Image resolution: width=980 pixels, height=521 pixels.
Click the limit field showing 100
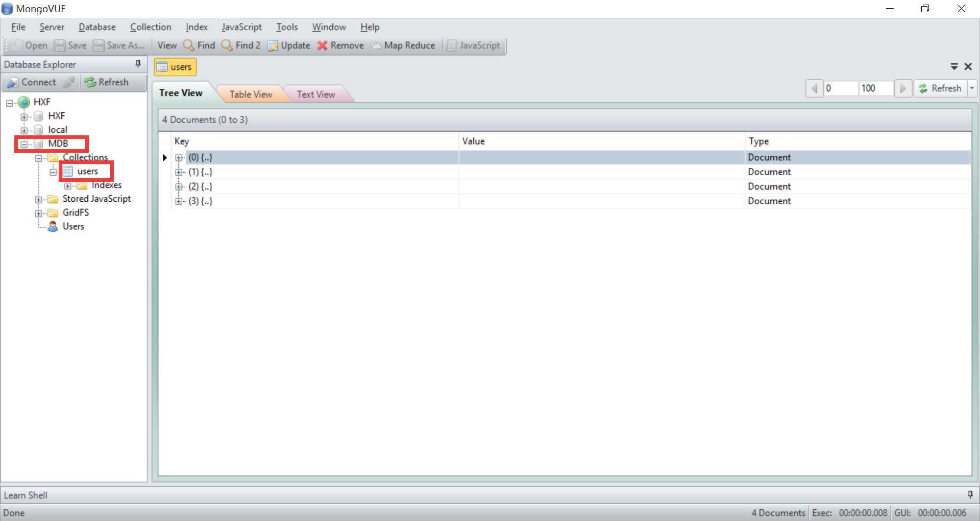(x=876, y=88)
